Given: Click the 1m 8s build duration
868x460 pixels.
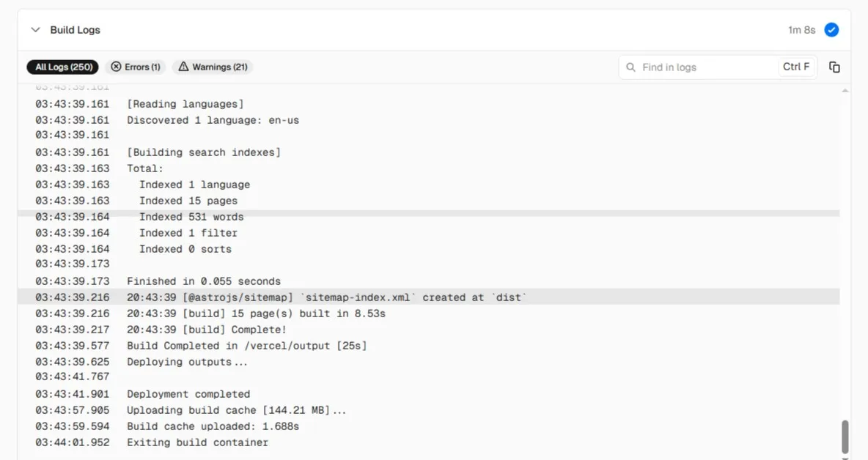Looking at the screenshot, I should [x=801, y=30].
